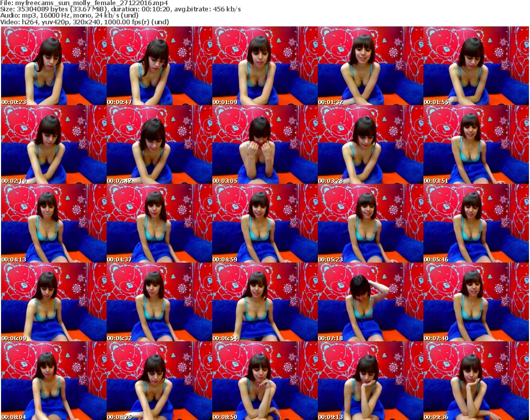Select the thumbnail timestamped 00:08:04

click(54, 381)
